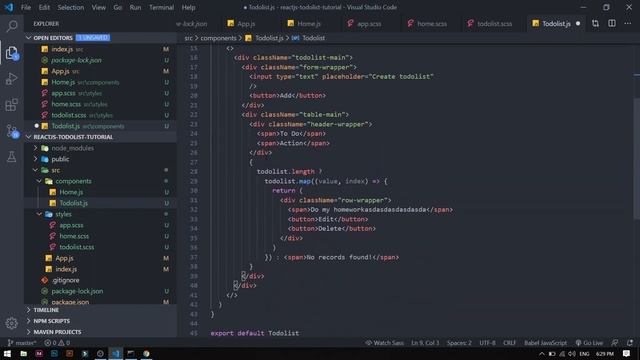Open the terminal window taskbar icon
Image resolution: width=640 pixels, height=360 pixels.
(131, 353)
